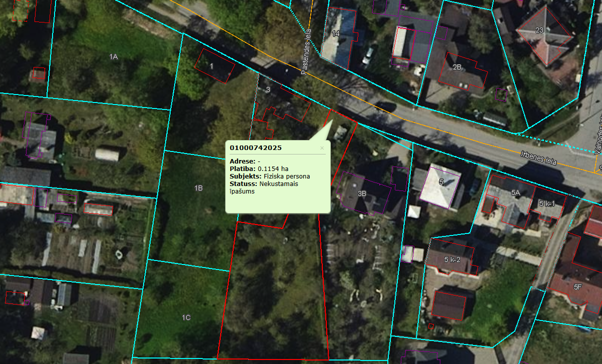Image resolution: width=602 pixels, height=364 pixels.
Task: Select building labeled 5A
Action: pyautogui.click(x=515, y=192)
